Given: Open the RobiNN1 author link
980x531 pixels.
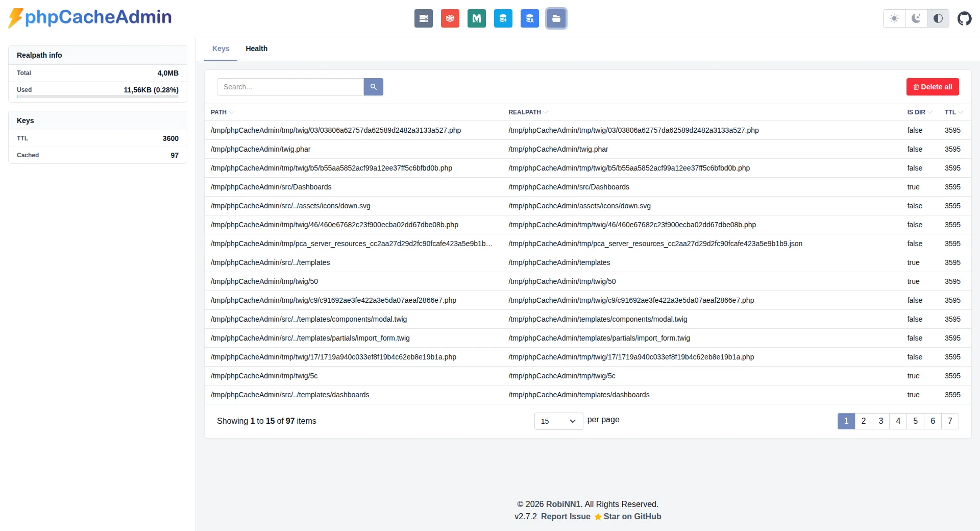Looking at the screenshot, I should coord(563,504).
